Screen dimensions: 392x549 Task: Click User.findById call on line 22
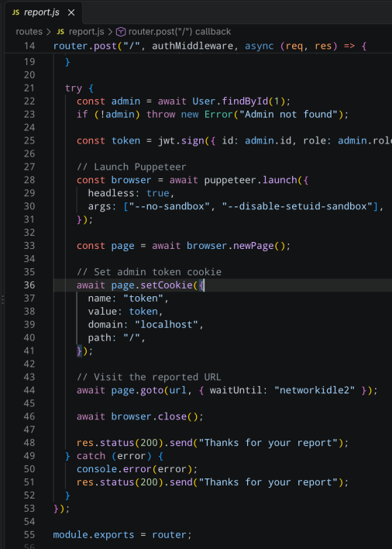pos(230,102)
